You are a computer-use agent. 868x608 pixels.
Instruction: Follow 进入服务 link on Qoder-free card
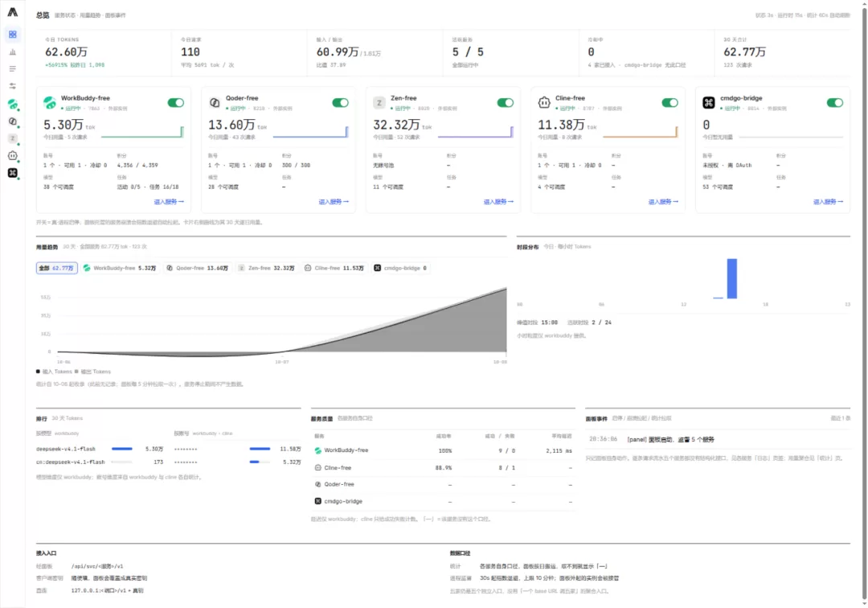coord(334,202)
